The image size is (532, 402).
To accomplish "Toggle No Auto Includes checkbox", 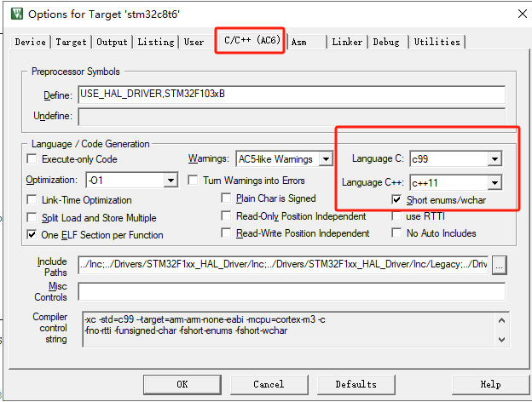I will (x=396, y=233).
